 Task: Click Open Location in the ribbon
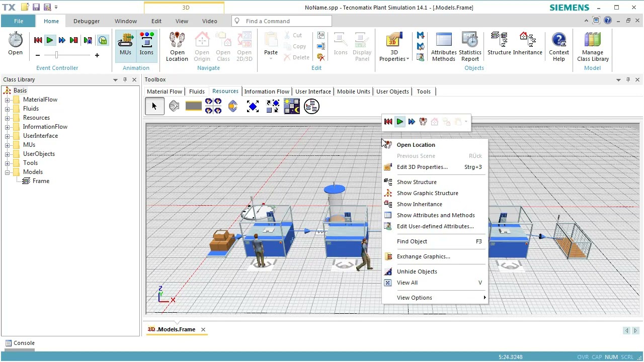177,47
